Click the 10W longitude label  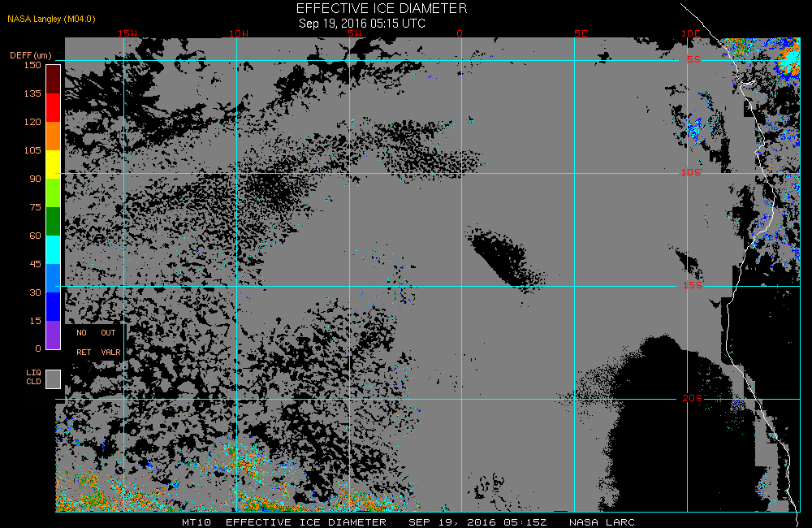tap(239, 33)
